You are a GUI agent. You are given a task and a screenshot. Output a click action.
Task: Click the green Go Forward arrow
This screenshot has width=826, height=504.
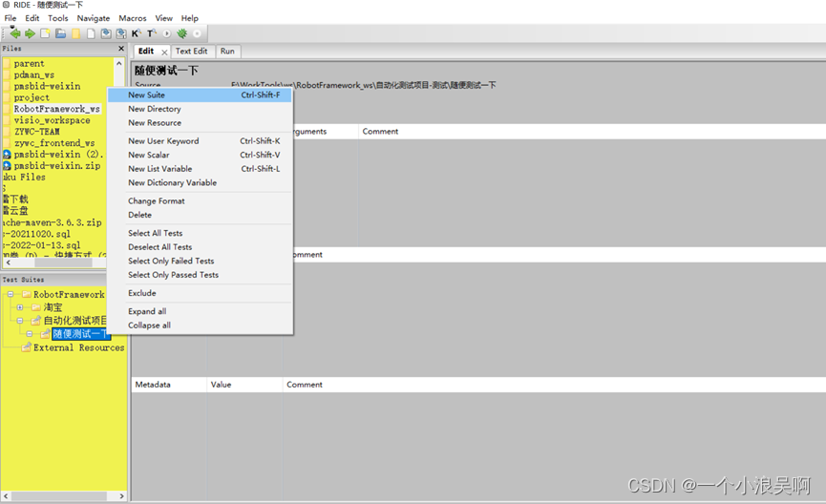(30, 33)
